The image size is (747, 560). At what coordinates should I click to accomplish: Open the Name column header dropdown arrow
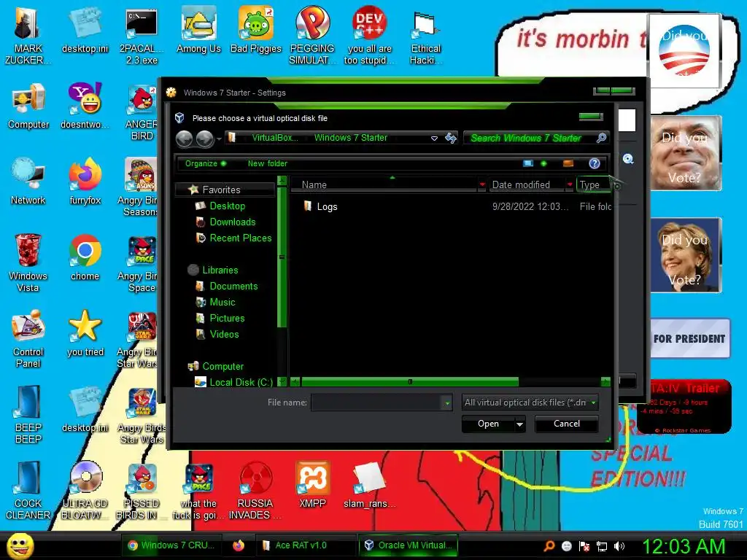click(x=482, y=184)
